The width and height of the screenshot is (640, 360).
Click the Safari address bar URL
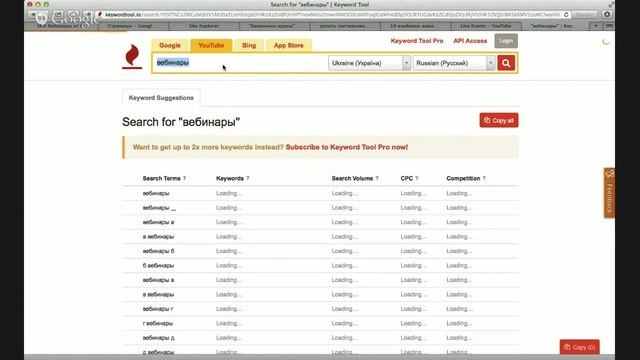(x=333, y=15)
